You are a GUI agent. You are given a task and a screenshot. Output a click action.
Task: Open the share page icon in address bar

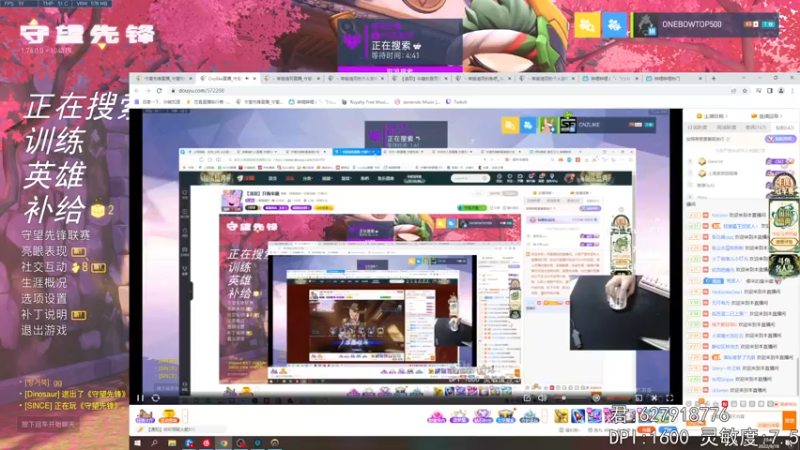point(734,90)
